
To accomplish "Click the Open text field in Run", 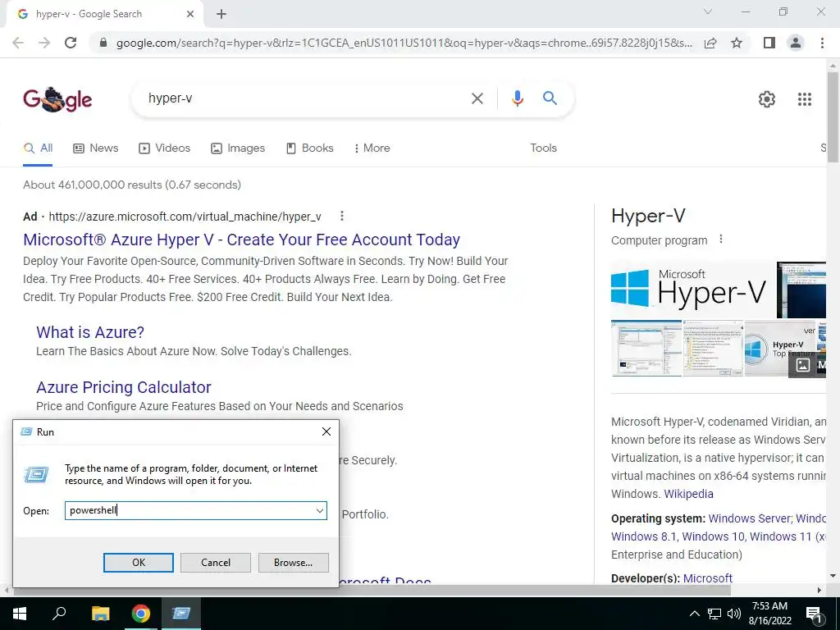I will [x=189, y=510].
